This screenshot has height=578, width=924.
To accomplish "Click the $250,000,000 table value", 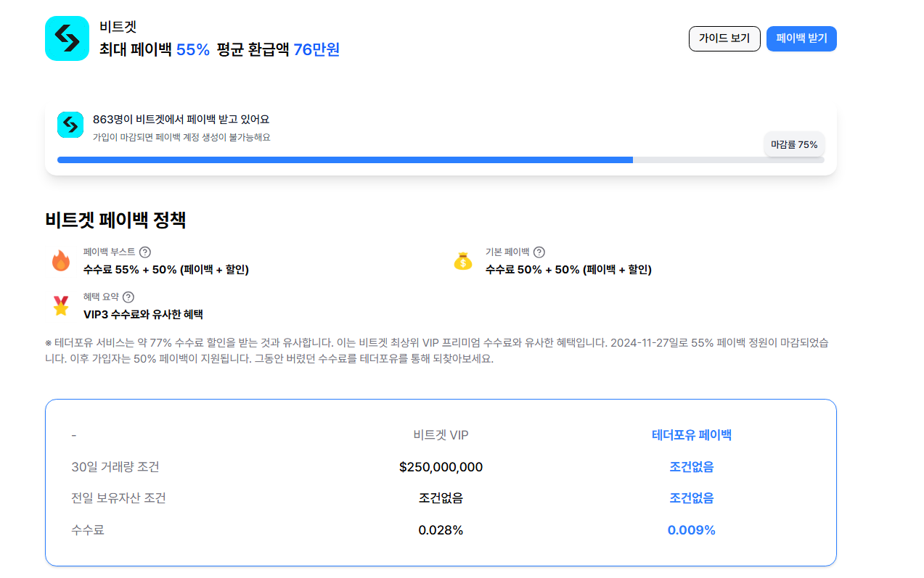I will click(x=441, y=467).
